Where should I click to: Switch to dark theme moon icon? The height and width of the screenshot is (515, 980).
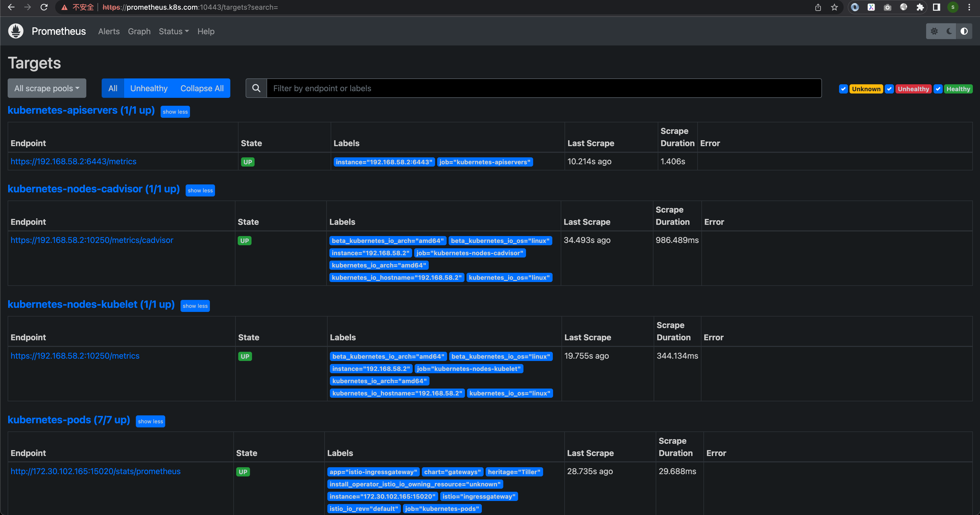[x=949, y=31]
